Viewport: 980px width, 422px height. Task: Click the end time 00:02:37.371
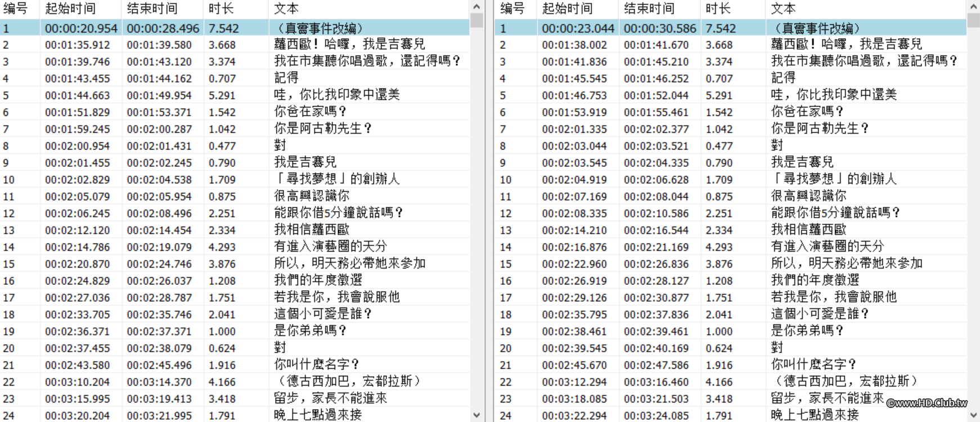pos(159,332)
